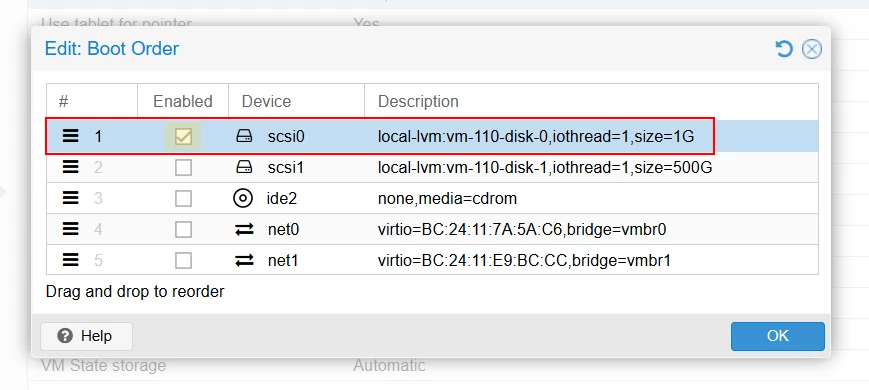Click the Enabled column header
The height and width of the screenshot is (390, 869).
[x=183, y=101]
